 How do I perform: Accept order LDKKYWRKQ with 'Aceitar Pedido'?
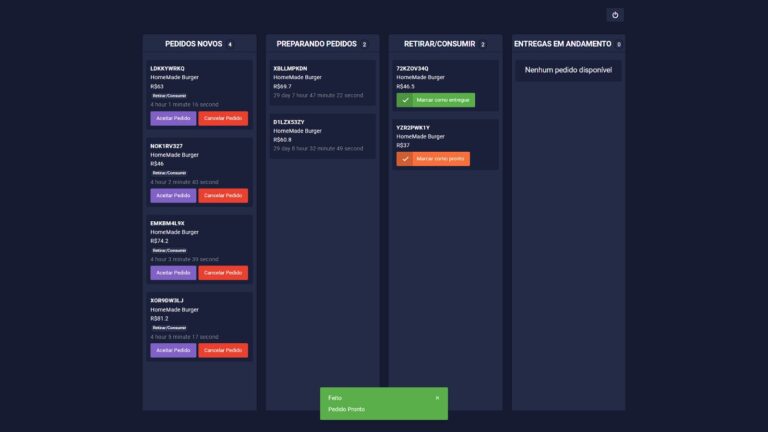173,118
